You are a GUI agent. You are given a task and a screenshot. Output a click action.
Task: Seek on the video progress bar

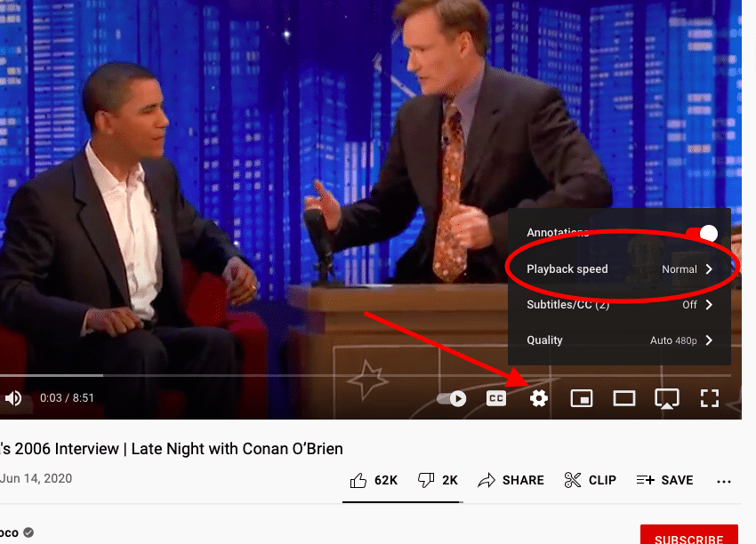pyautogui.click(x=366, y=375)
